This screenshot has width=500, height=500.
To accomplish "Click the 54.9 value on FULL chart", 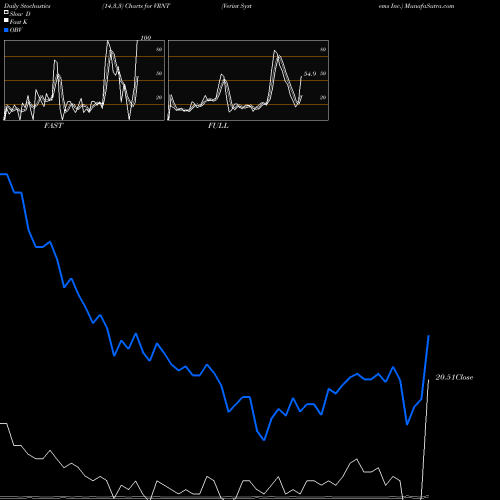I will pyautogui.click(x=310, y=74).
